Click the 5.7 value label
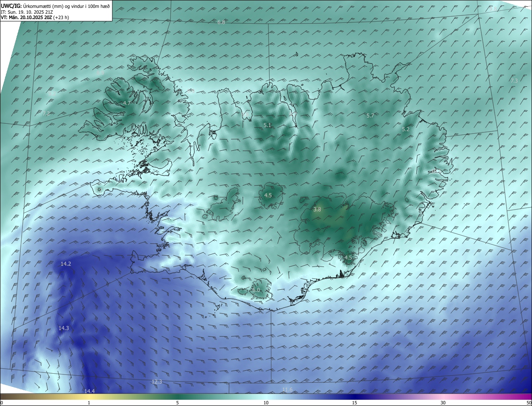532x406 pixels. 370,115
